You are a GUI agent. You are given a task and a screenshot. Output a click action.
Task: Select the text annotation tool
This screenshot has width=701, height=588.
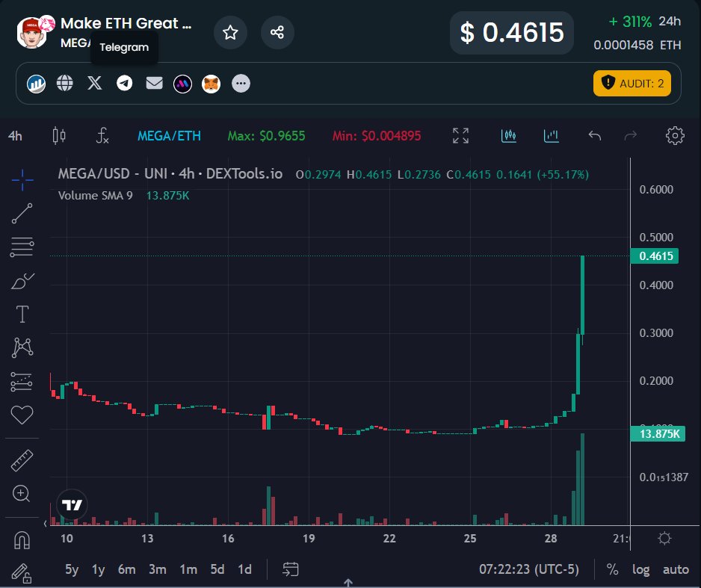click(x=22, y=314)
